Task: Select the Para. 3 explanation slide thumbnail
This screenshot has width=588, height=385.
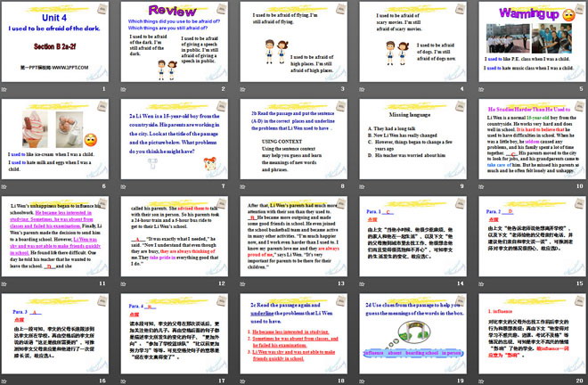Action: click(x=55, y=333)
